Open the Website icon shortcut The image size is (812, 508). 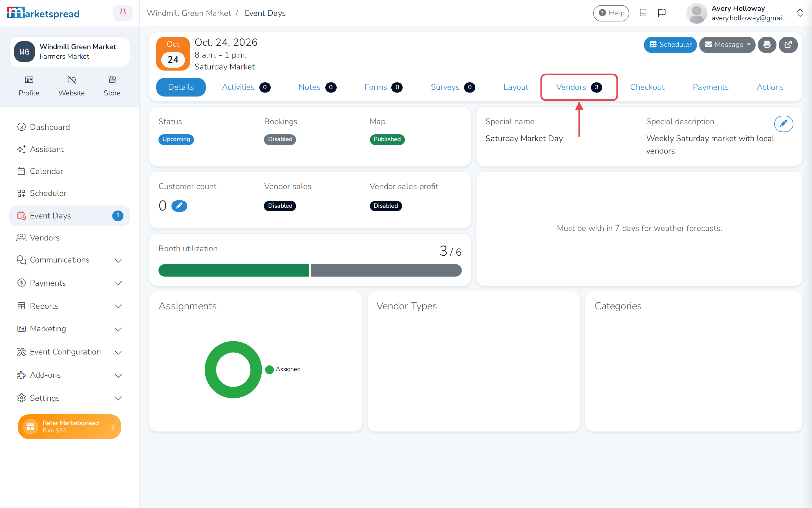click(x=71, y=86)
